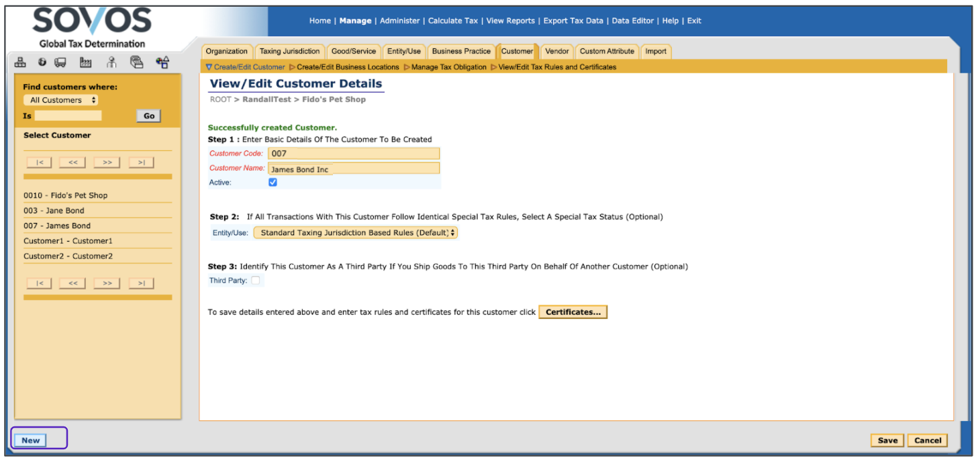
Task: Click the Certificates... button
Action: pos(573,312)
